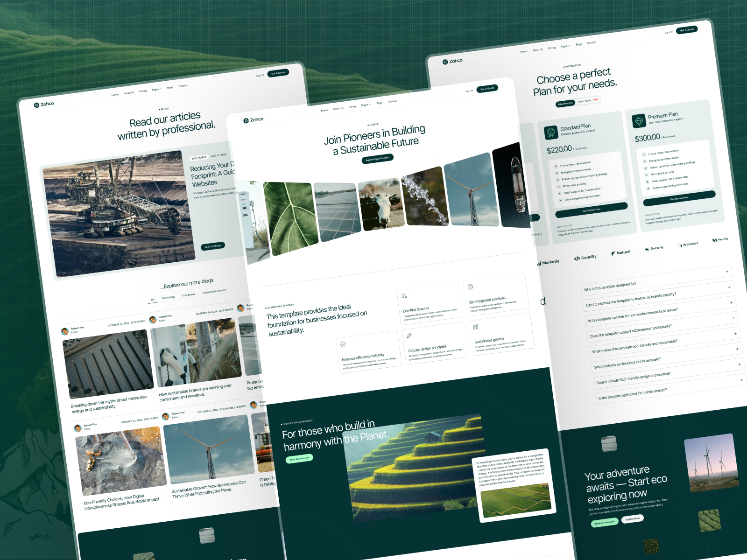The width and height of the screenshot is (747, 560).
Task: Expand the Pages dropdown on the pricing page
Action: click(565, 46)
